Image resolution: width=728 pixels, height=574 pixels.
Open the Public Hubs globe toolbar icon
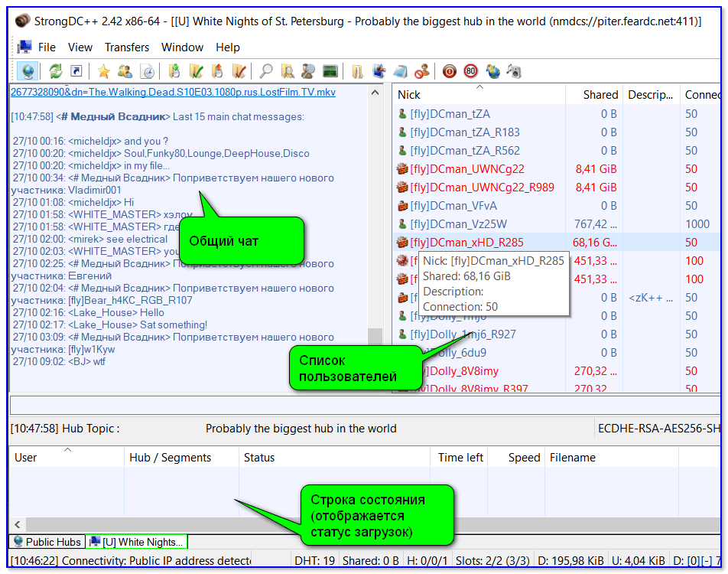tap(28, 71)
